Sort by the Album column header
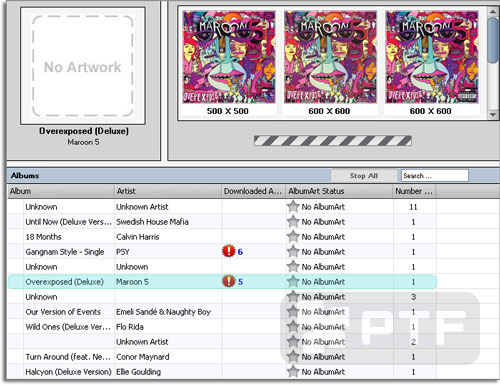This screenshot has width=500, height=385. [x=61, y=191]
